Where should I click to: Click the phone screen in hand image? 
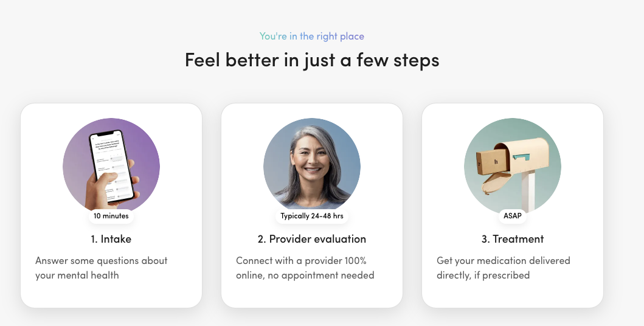point(112,165)
